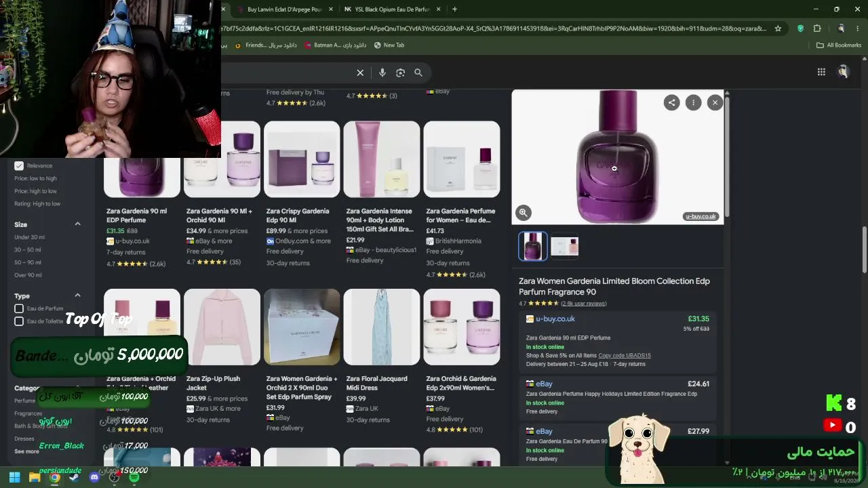Open Spotify from the taskbar

[x=134, y=477]
